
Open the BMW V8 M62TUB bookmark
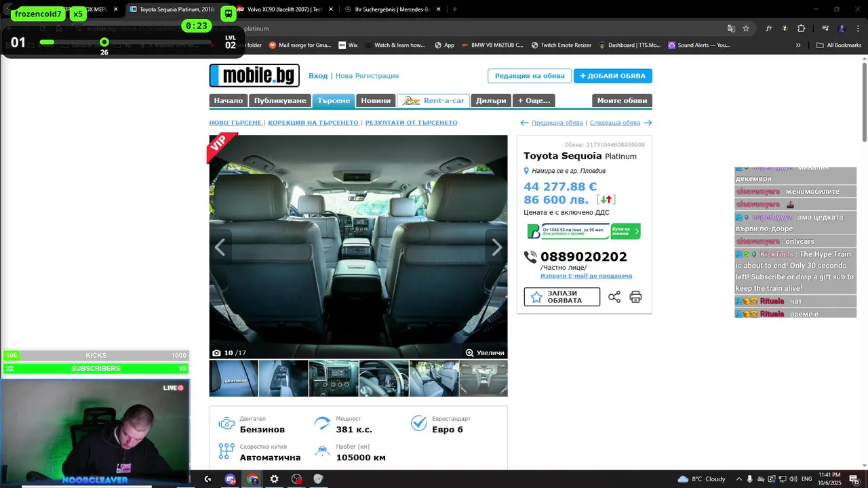(492, 45)
